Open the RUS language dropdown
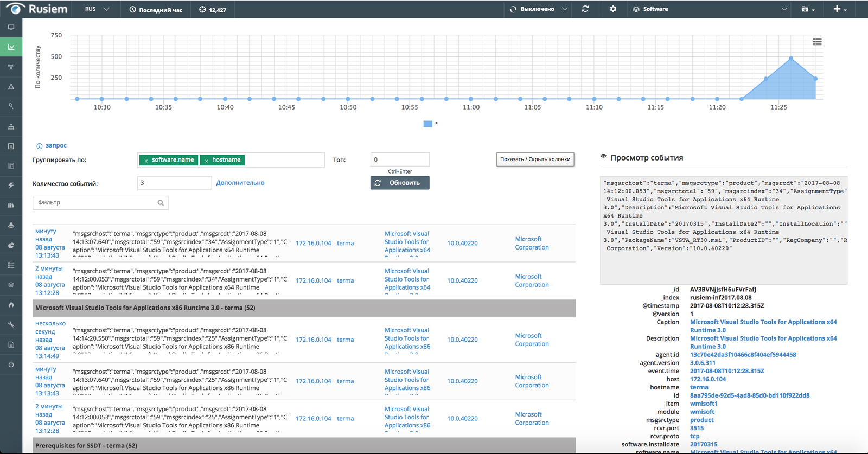The height and width of the screenshot is (454, 868). [x=97, y=9]
